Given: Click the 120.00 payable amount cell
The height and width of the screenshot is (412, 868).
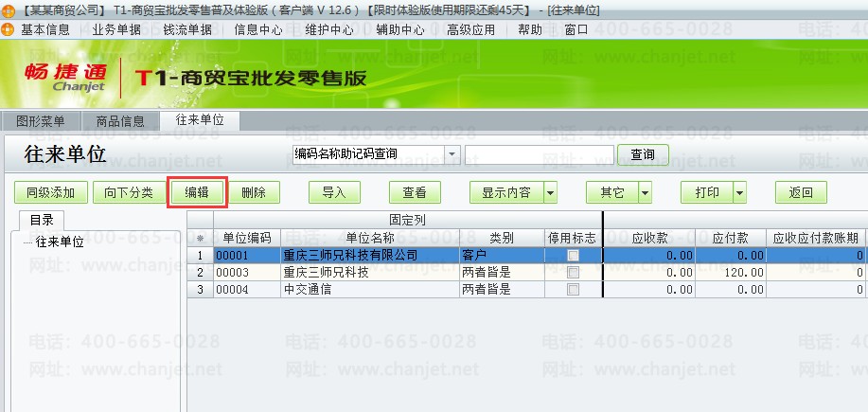Looking at the screenshot, I should coord(731,273).
